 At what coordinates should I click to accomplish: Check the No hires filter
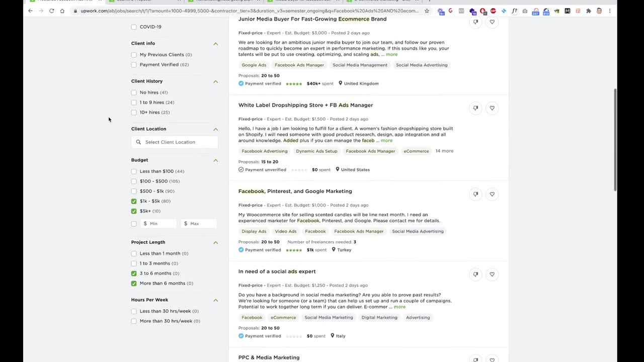coord(134,93)
